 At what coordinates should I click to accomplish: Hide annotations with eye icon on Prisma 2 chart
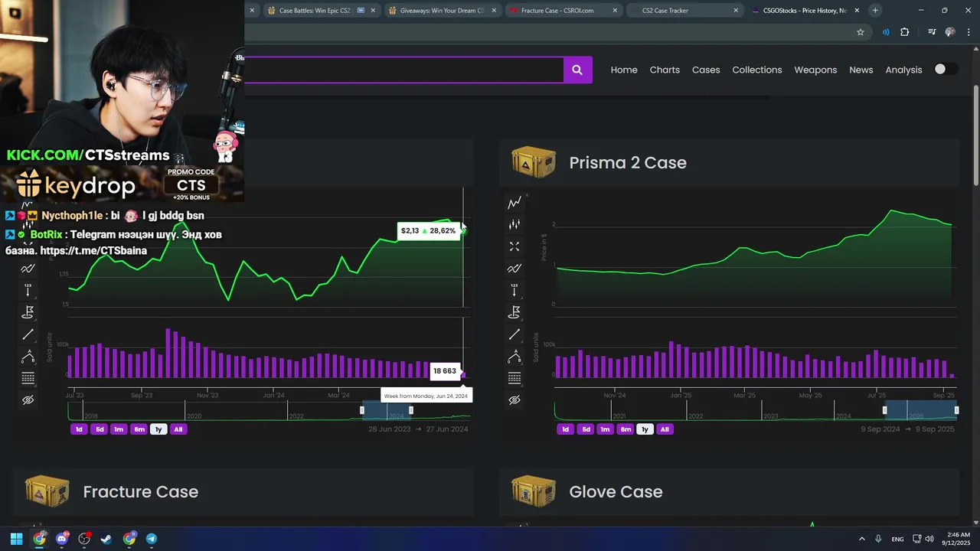point(514,400)
